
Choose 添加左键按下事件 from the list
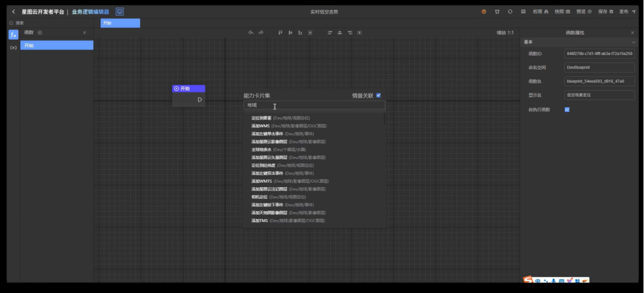pos(283,205)
